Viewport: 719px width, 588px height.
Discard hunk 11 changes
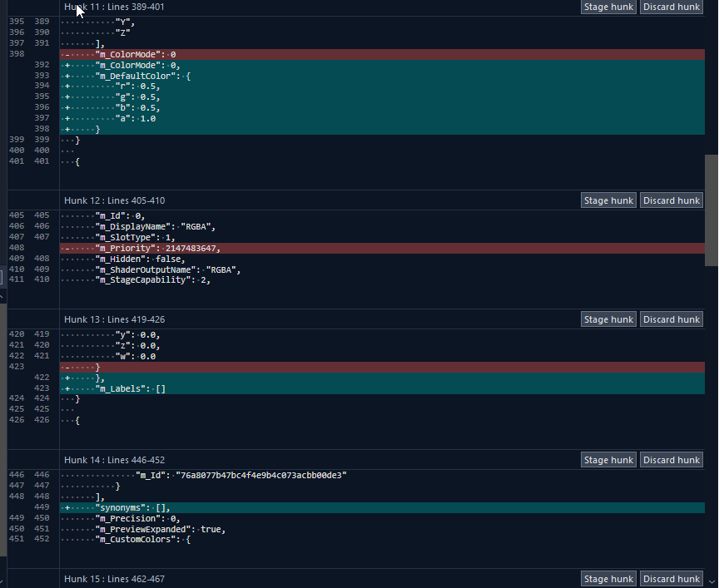pyautogui.click(x=671, y=7)
